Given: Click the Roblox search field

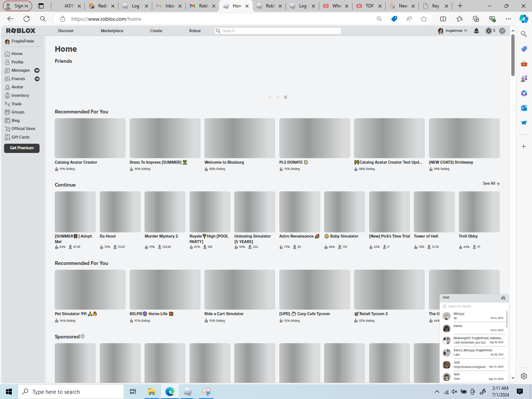Looking at the screenshot, I should [278, 31].
